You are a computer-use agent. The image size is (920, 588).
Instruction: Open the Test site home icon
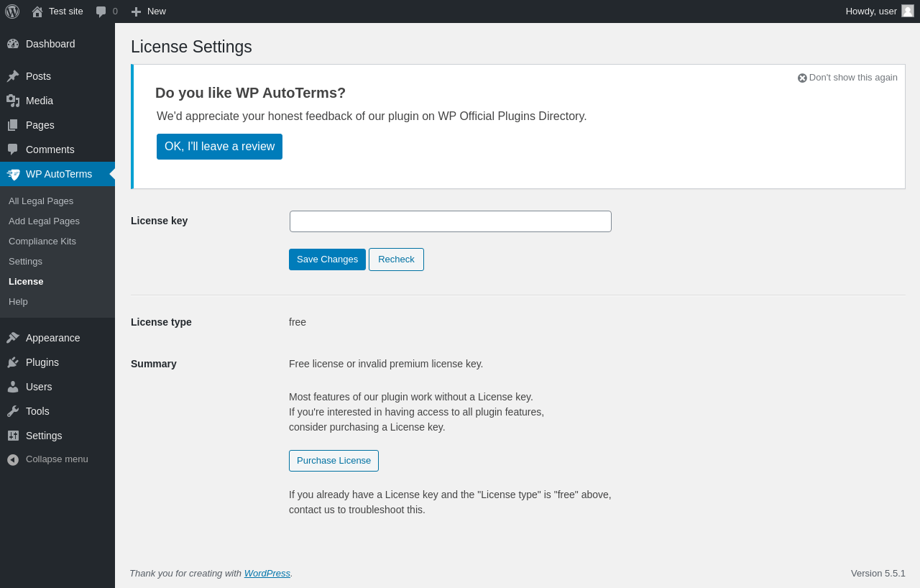[x=37, y=12]
